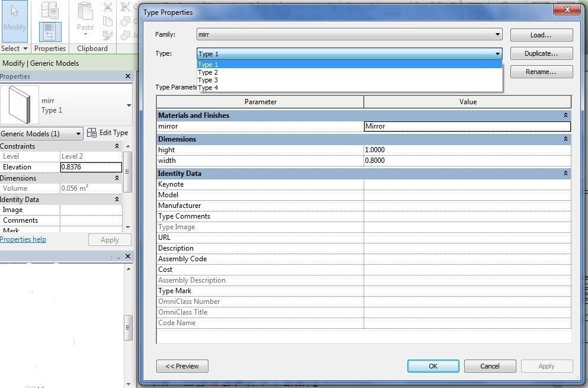Click the width value 0.8000
Image resolution: width=588 pixels, height=388 pixels.
[x=467, y=160]
